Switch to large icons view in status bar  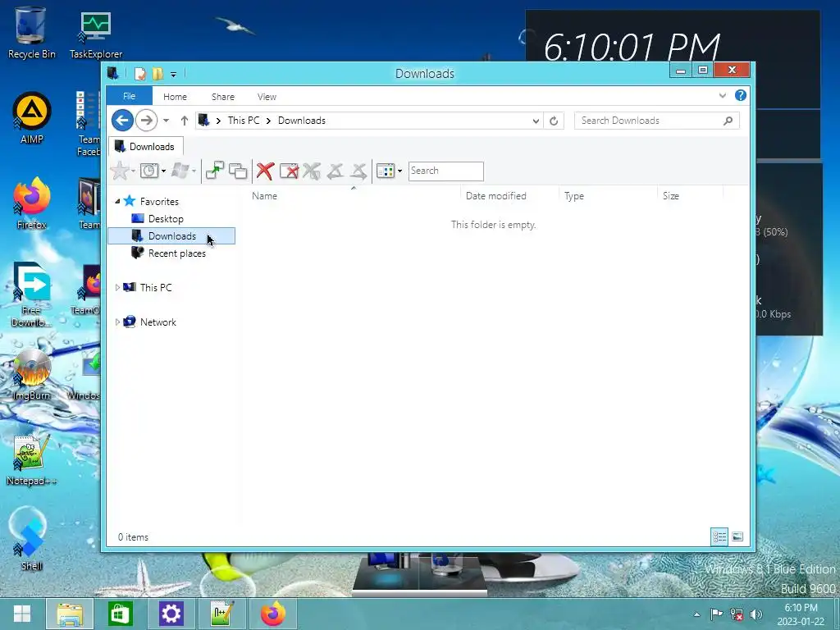point(737,536)
